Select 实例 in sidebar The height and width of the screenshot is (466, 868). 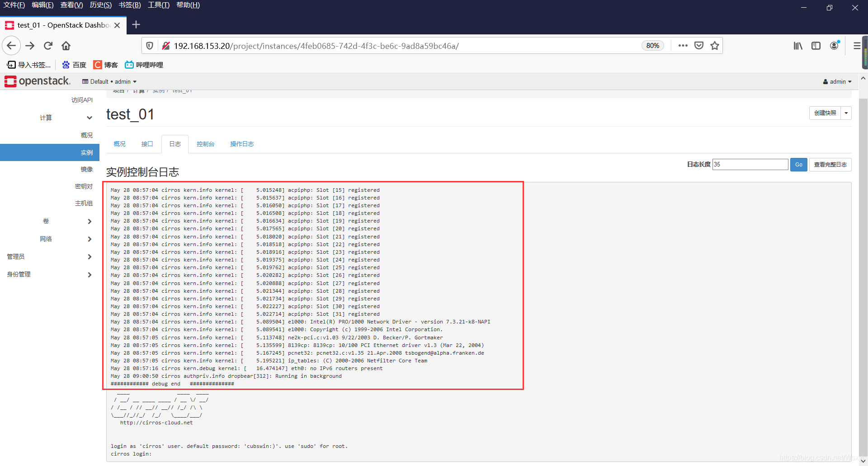(x=50, y=152)
